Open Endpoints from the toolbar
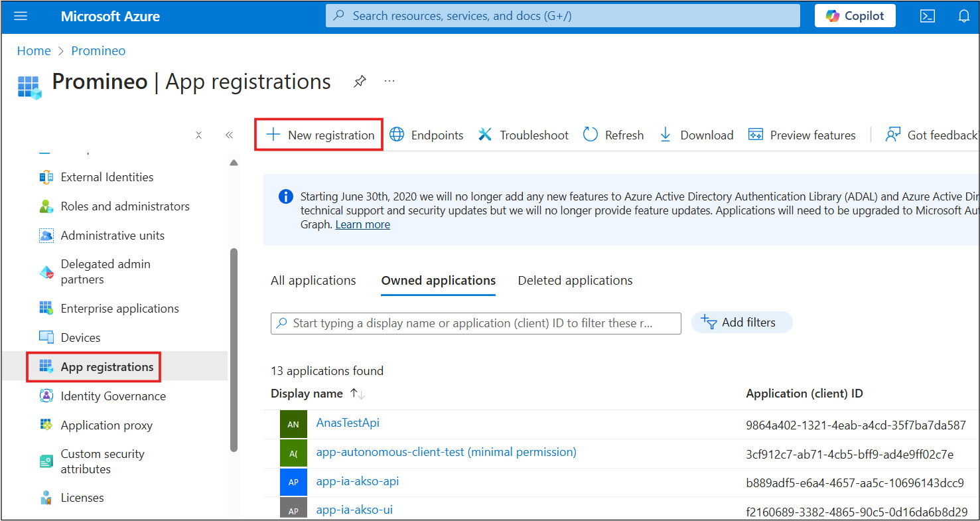 (426, 135)
